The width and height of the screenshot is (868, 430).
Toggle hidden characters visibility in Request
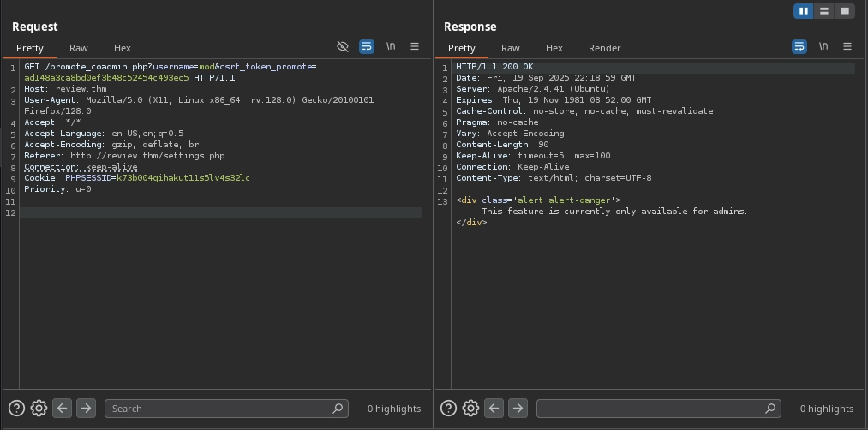[x=343, y=46]
